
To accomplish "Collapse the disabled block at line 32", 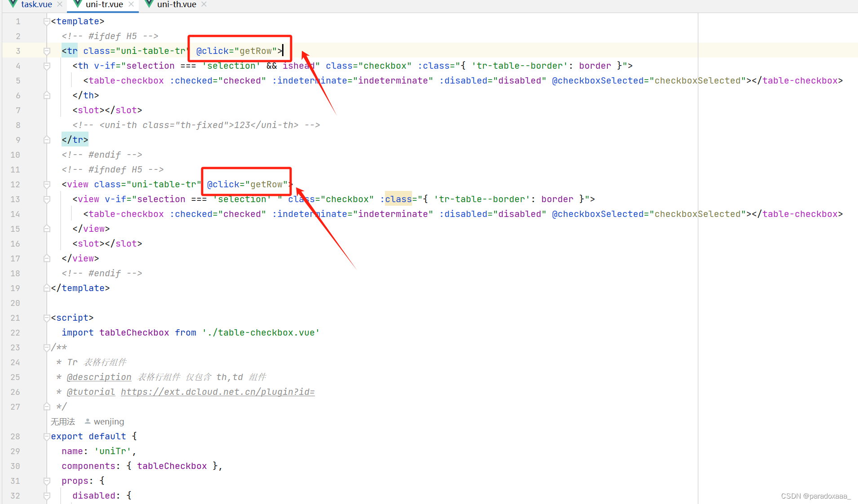I will [x=47, y=496].
